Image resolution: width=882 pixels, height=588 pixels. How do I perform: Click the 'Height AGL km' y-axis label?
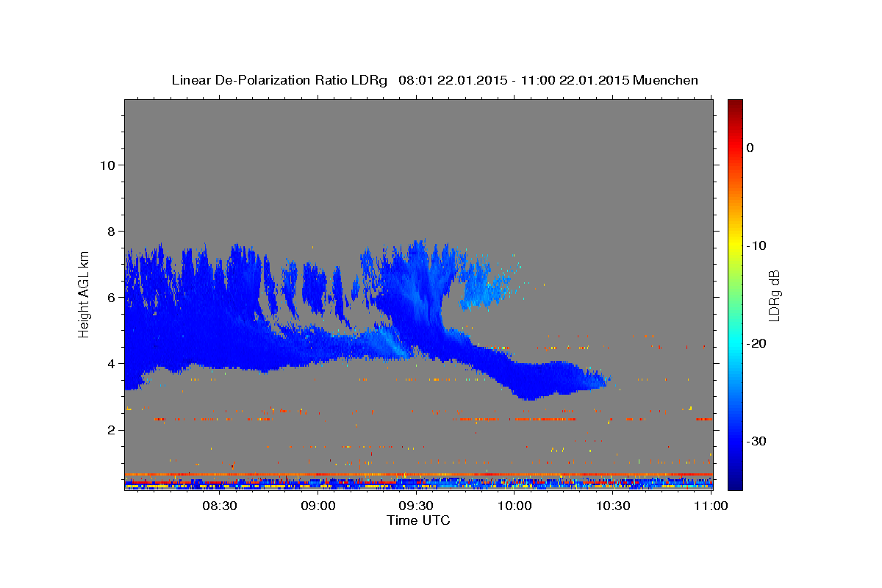click(85, 295)
